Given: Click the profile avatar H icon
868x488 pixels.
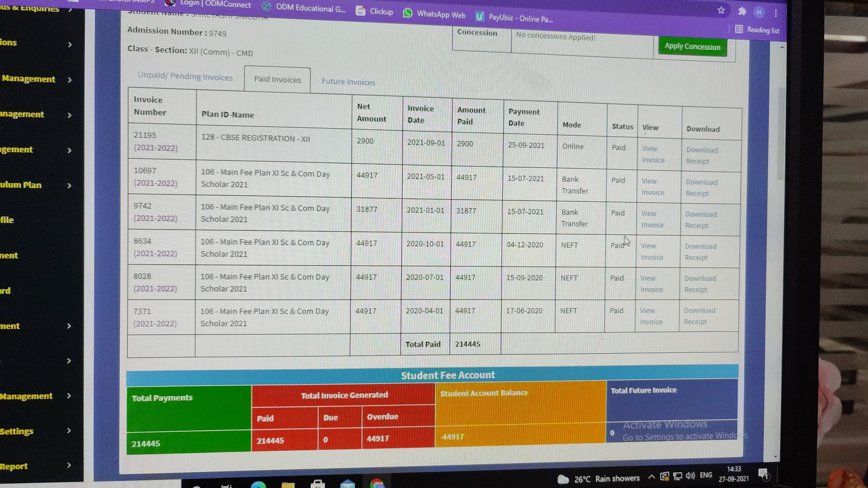Looking at the screenshot, I should (x=759, y=12).
